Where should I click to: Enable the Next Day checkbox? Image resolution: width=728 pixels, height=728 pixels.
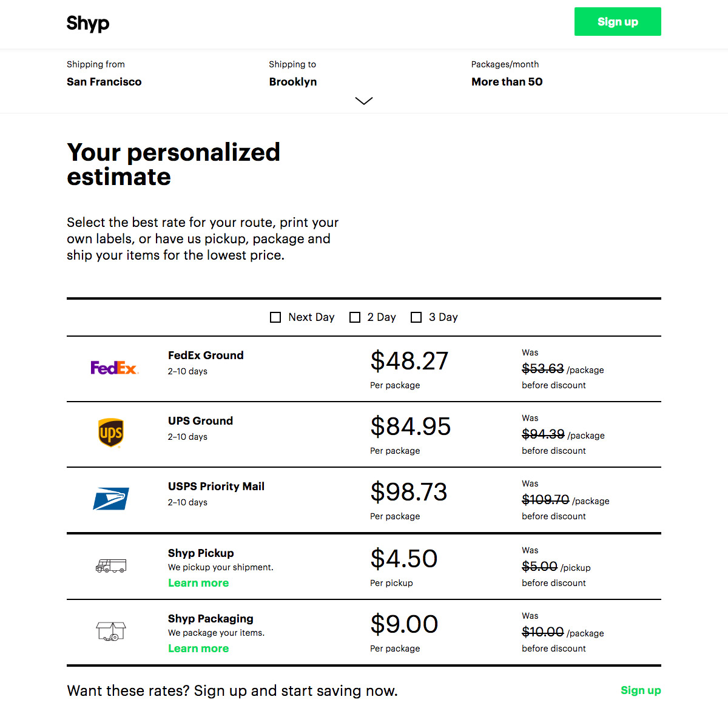(275, 317)
